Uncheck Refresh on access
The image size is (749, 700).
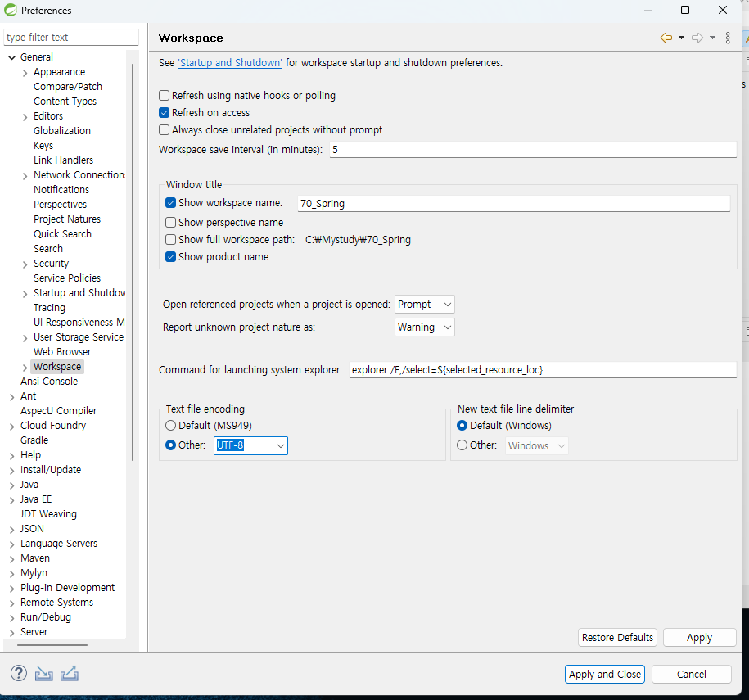point(164,113)
